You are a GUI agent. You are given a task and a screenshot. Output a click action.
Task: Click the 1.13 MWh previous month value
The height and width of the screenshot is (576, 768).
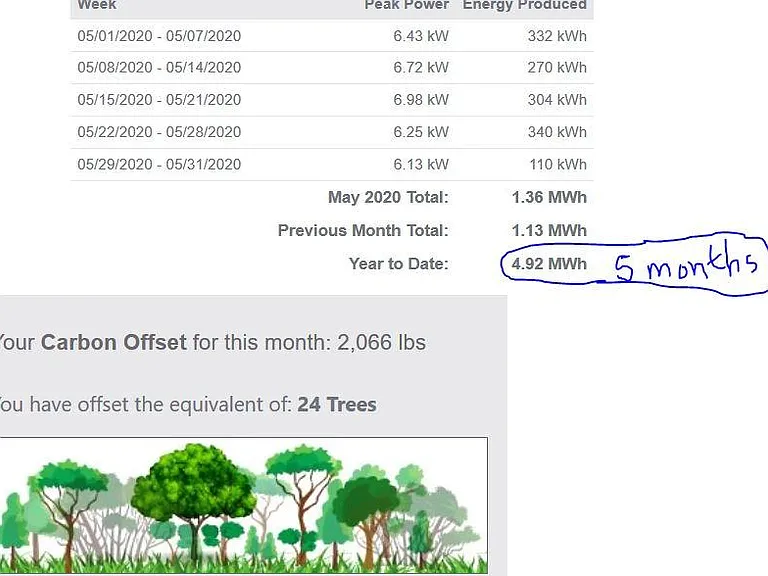click(549, 231)
